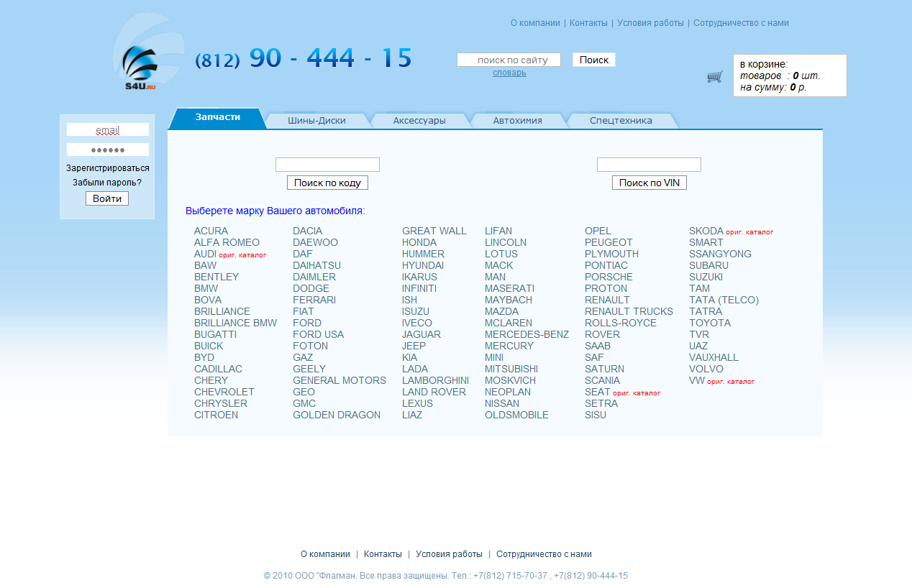The image size is (912, 588).
Task: Open the Шины-Диски tab
Action: click(x=316, y=121)
